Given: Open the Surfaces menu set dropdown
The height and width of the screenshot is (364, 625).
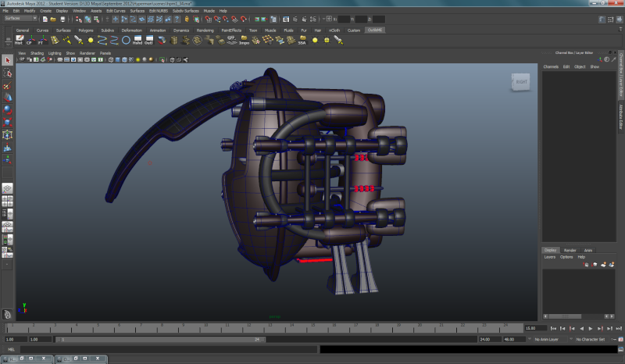Looking at the screenshot, I should click(x=21, y=18).
